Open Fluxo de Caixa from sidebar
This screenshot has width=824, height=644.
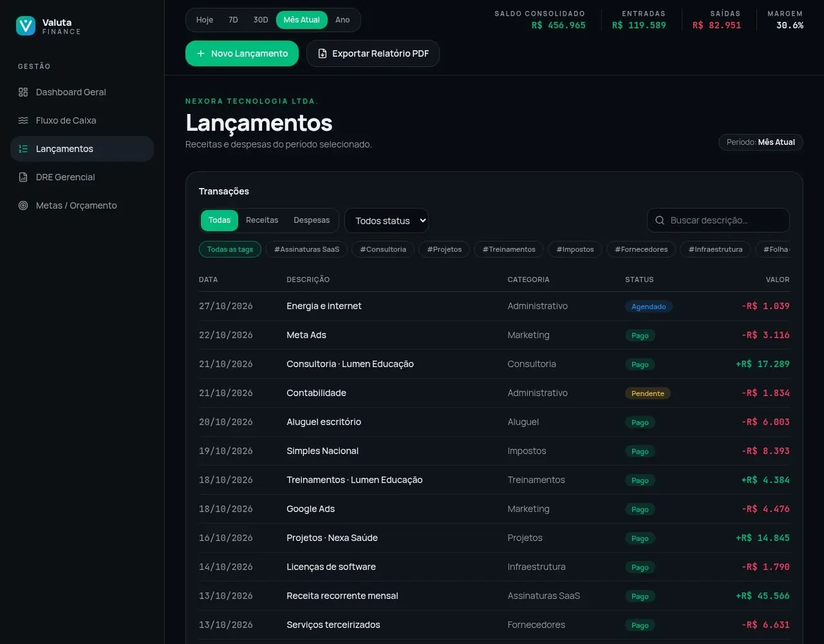[82, 120]
